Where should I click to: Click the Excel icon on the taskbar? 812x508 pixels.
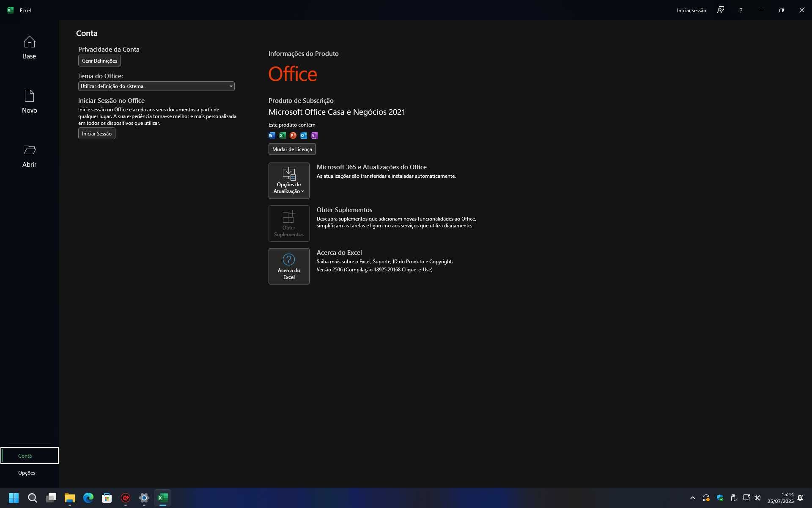pos(163,498)
